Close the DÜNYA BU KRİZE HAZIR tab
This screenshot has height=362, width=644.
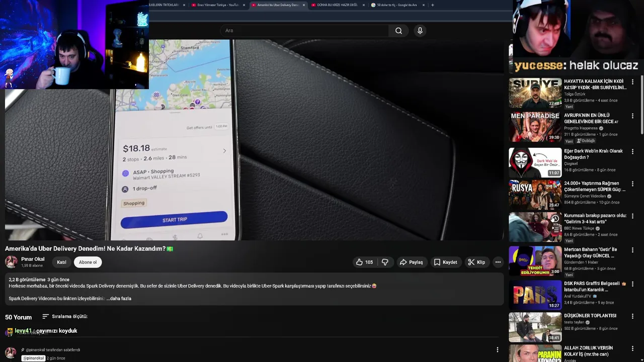pos(363,5)
